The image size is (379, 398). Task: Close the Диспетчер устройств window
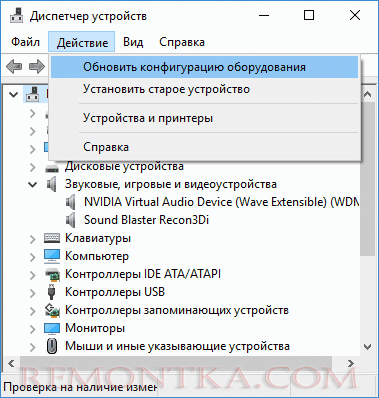coord(355,15)
